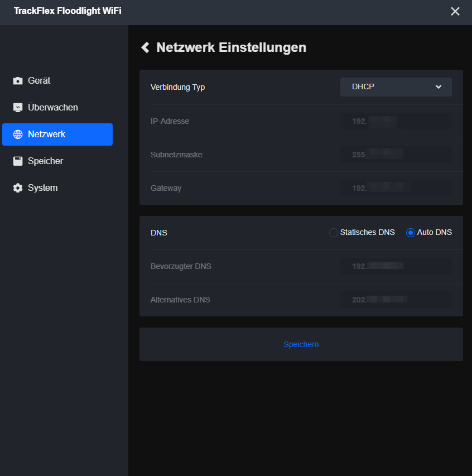
Task: Open the Gerät settings section
Action: [x=57, y=81]
